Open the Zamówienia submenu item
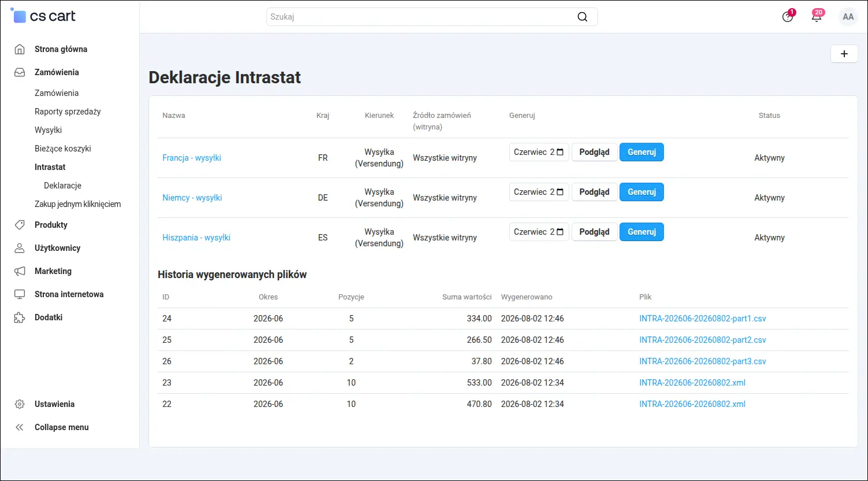The image size is (868, 481). click(x=57, y=93)
